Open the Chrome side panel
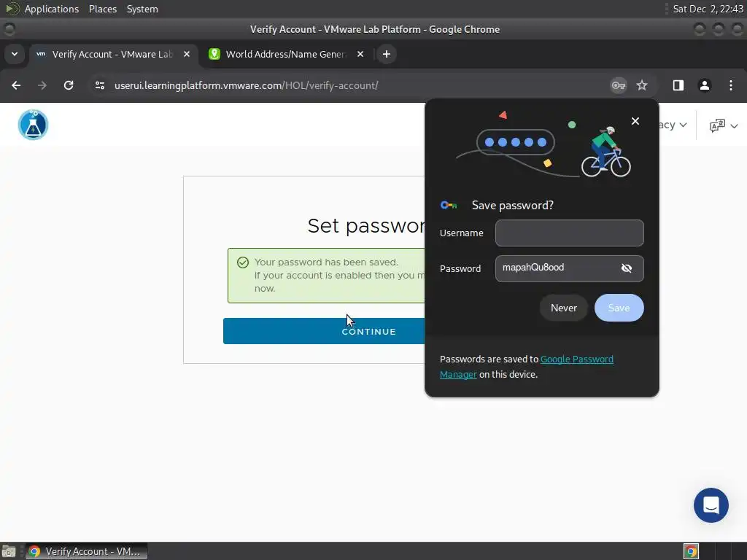This screenshot has width=747, height=560. tap(678, 85)
